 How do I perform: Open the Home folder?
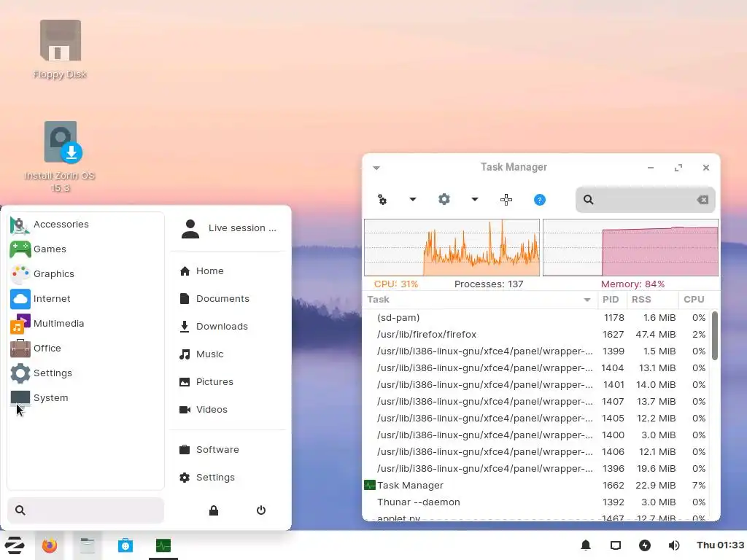pyautogui.click(x=228, y=271)
